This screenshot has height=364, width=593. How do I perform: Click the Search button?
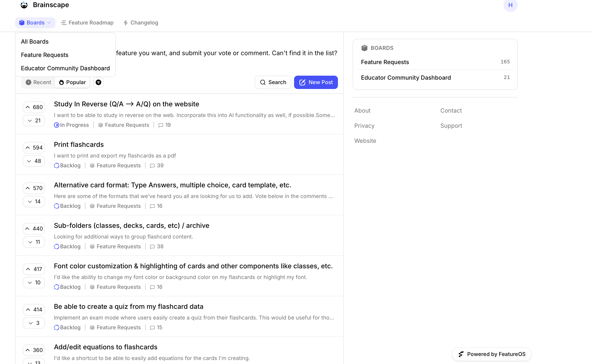[273, 82]
